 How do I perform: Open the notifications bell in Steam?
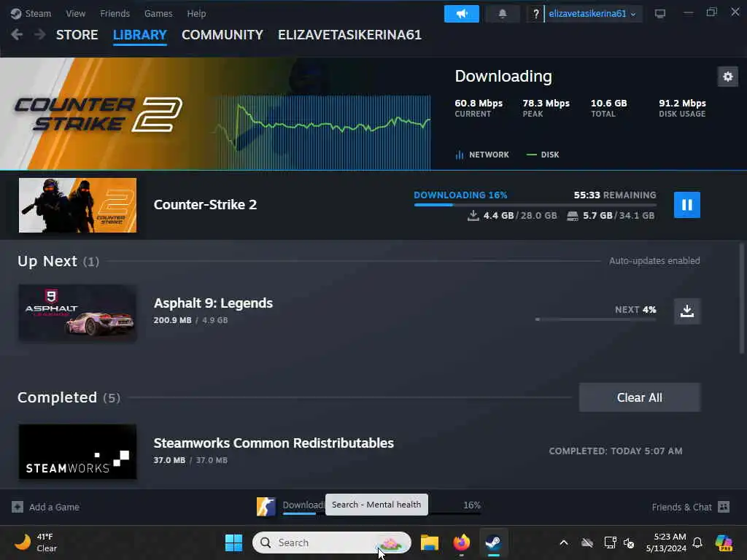(x=502, y=14)
